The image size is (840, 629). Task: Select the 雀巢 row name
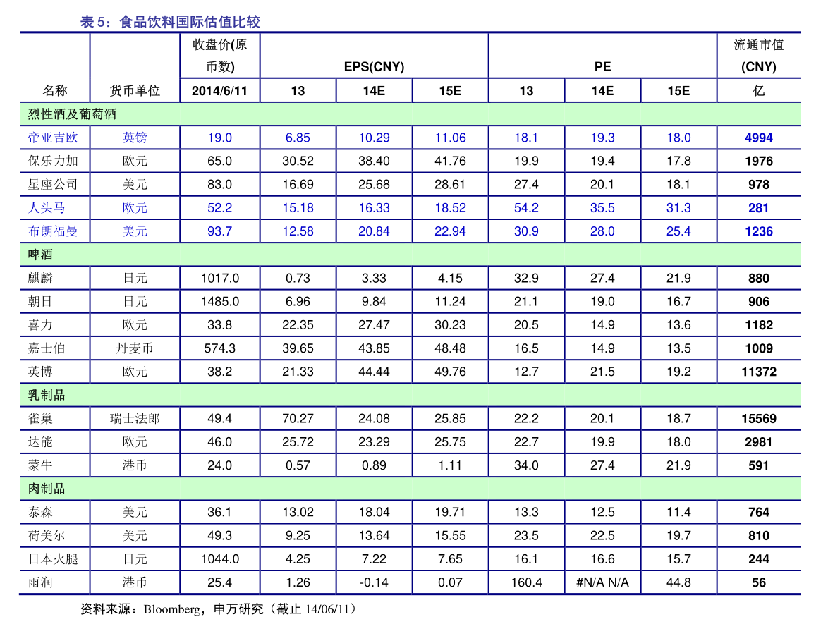(40, 418)
